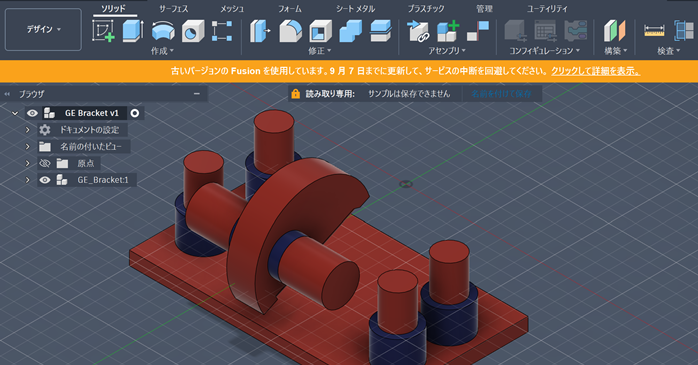Select the Fillet tool

coord(291,31)
